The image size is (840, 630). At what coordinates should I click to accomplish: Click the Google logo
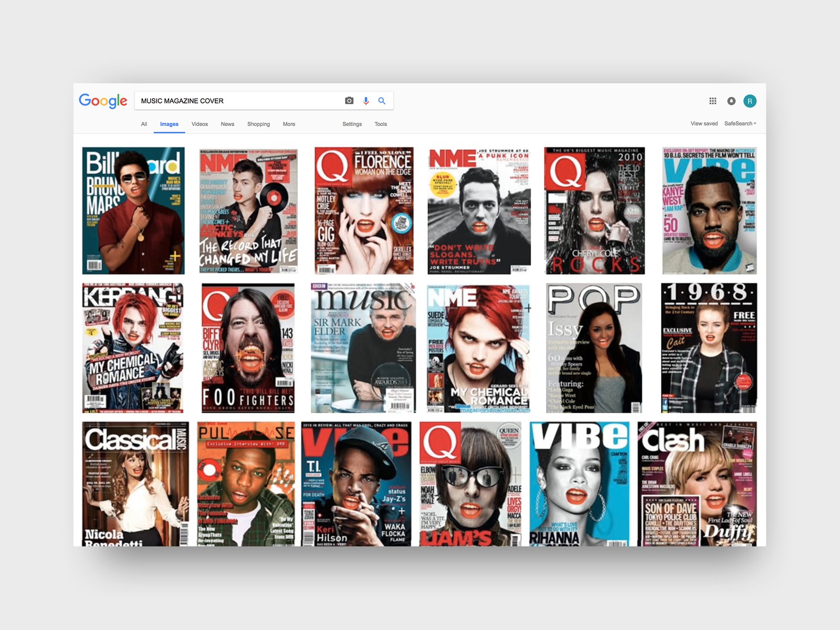coord(103,100)
